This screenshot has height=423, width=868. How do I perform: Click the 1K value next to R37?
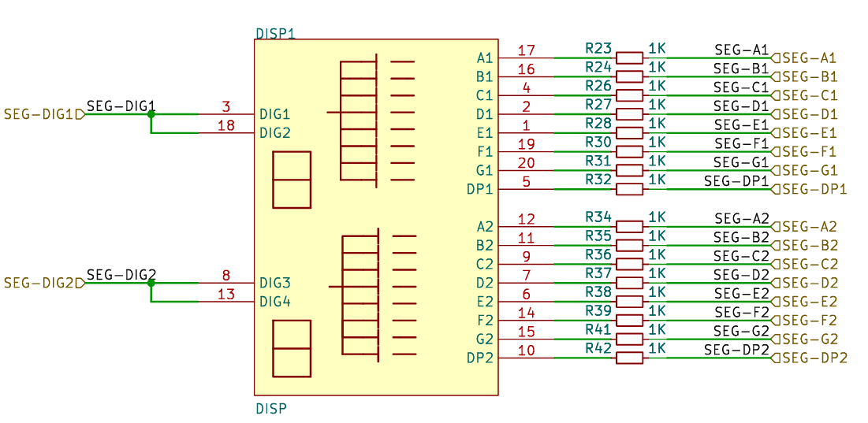(x=657, y=273)
